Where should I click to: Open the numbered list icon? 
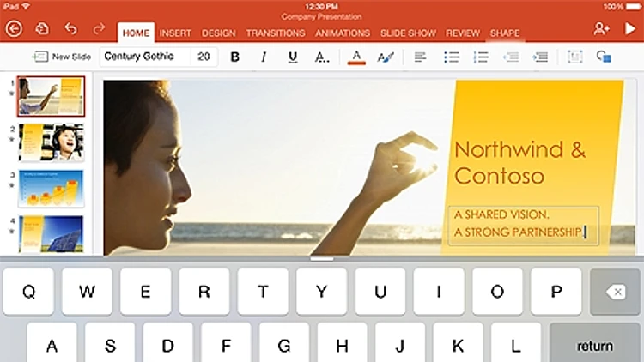pyautogui.click(x=481, y=57)
